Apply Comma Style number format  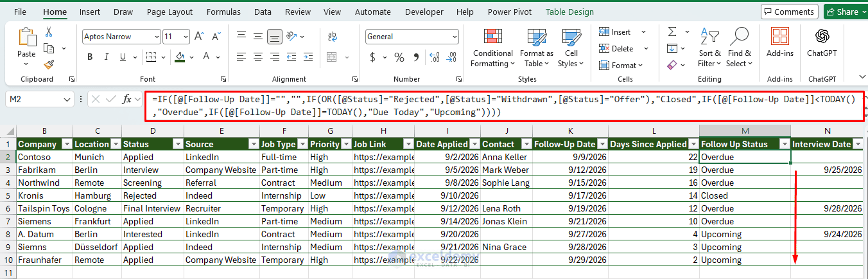[415, 57]
